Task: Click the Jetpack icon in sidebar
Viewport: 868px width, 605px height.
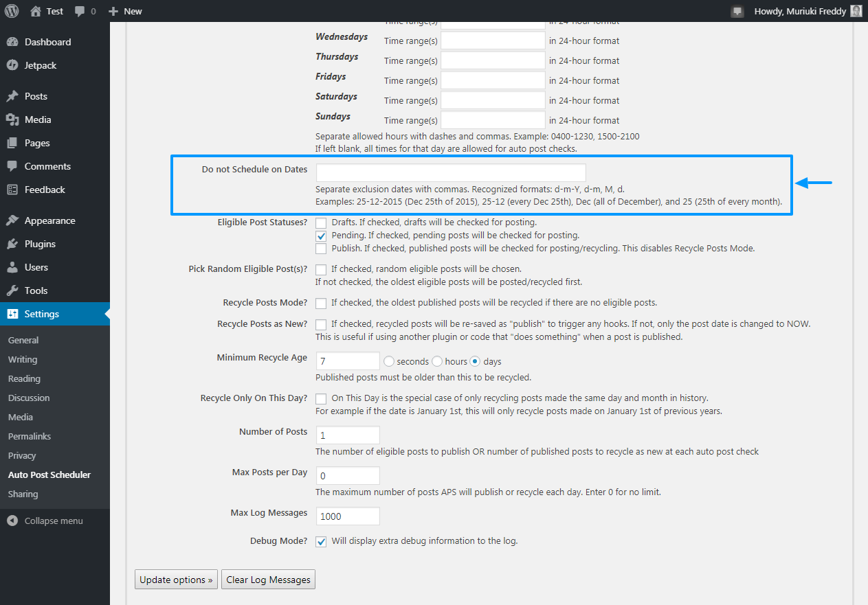Action: pyautogui.click(x=12, y=65)
